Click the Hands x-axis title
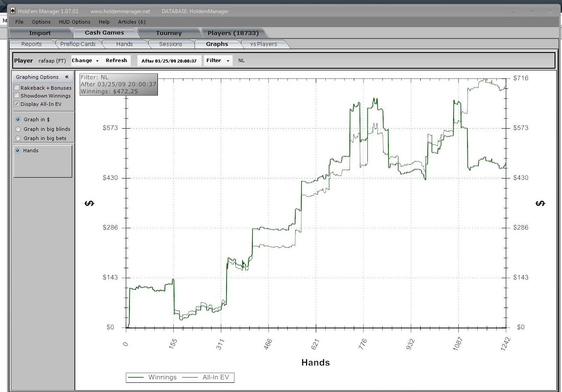 (x=315, y=362)
